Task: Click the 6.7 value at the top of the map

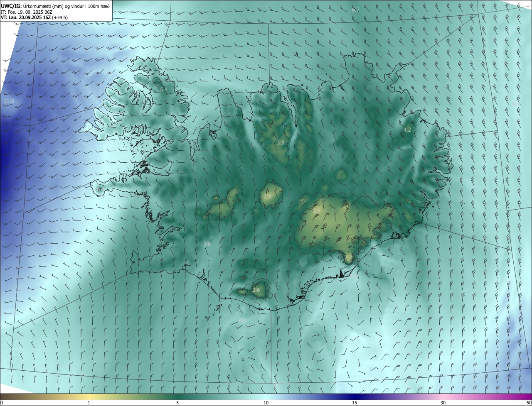Action: pos(356,10)
